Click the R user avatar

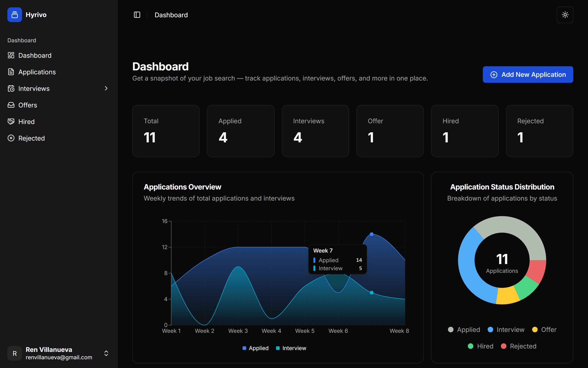14,353
